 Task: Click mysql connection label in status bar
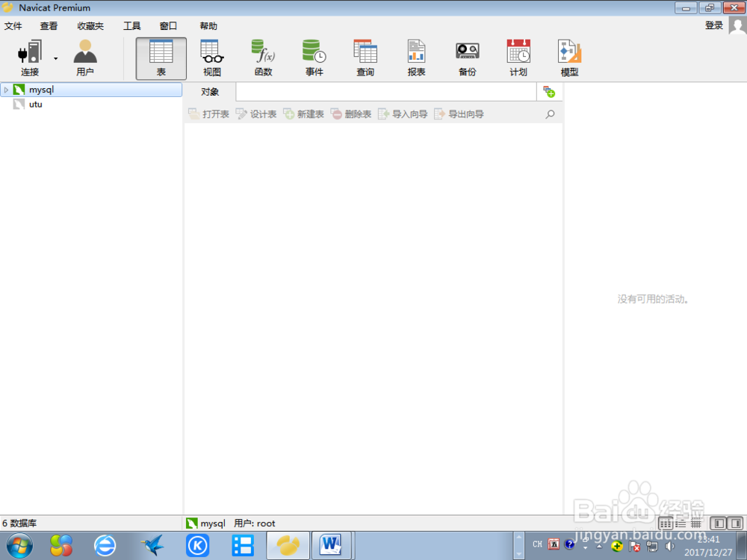pyautogui.click(x=205, y=523)
